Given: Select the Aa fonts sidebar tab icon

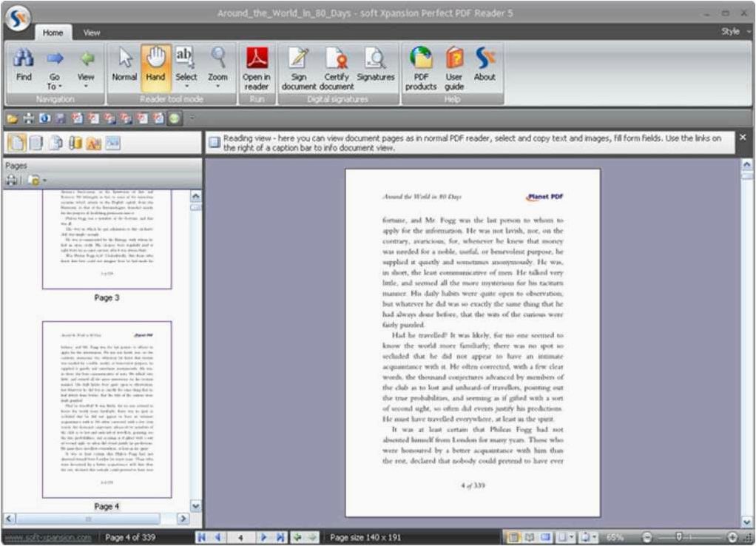Looking at the screenshot, I should point(93,144).
